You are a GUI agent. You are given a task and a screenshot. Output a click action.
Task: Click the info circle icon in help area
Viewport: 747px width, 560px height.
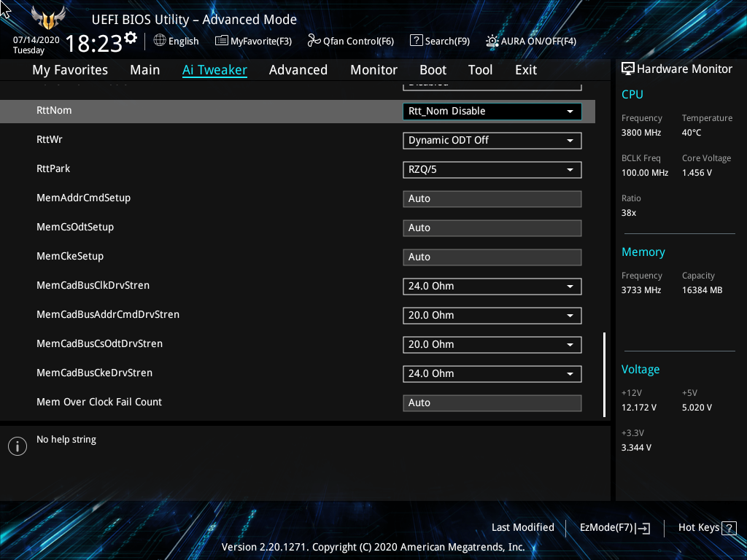click(x=18, y=446)
